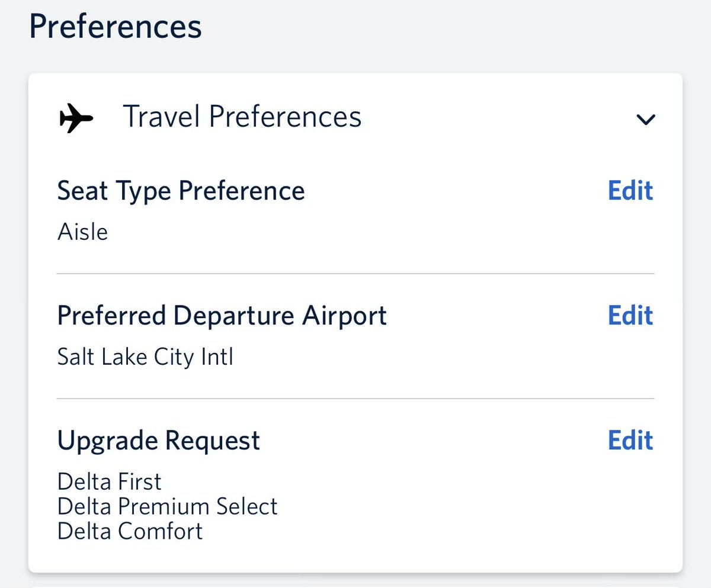
Task: Click the Upgrade Request label
Action: click(x=158, y=441)
